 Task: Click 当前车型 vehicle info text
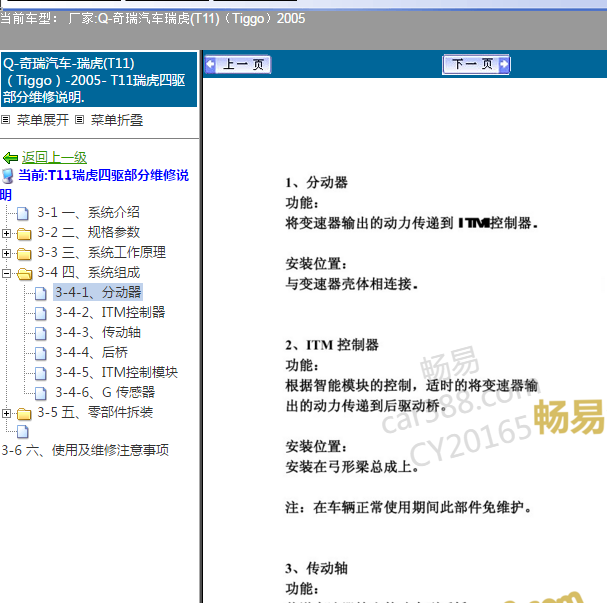152,19
